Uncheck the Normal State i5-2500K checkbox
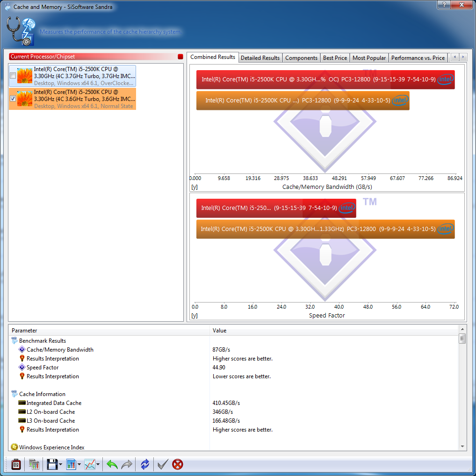 [13, 99]
